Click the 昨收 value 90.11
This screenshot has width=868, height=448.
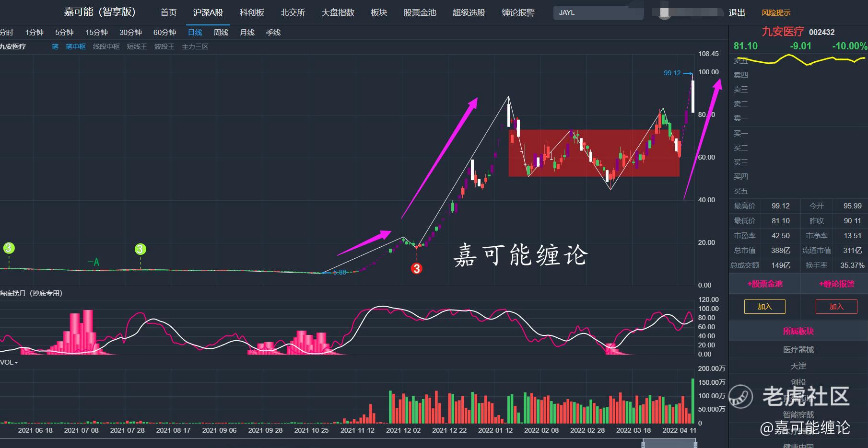coord(852,221)
